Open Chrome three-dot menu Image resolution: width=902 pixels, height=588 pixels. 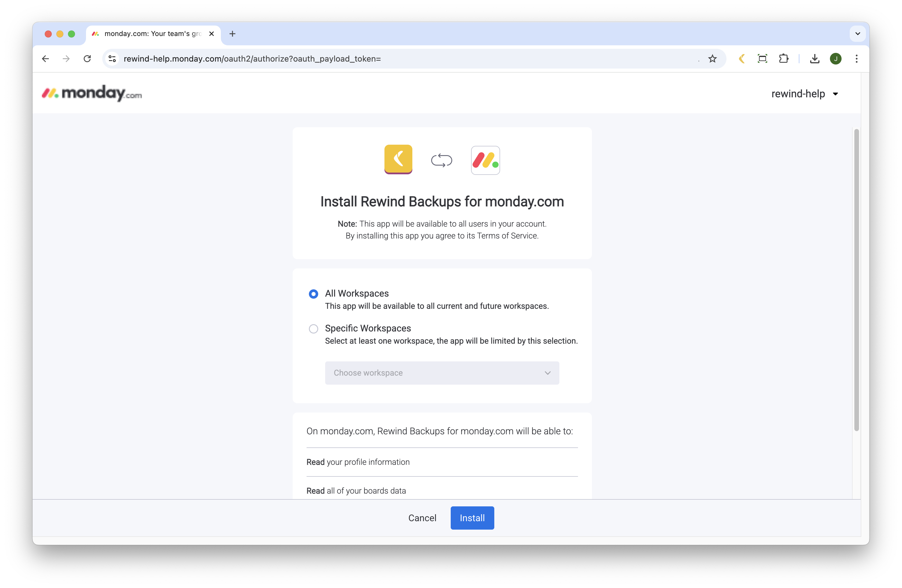pyautogui.click(x=856, y=59)
